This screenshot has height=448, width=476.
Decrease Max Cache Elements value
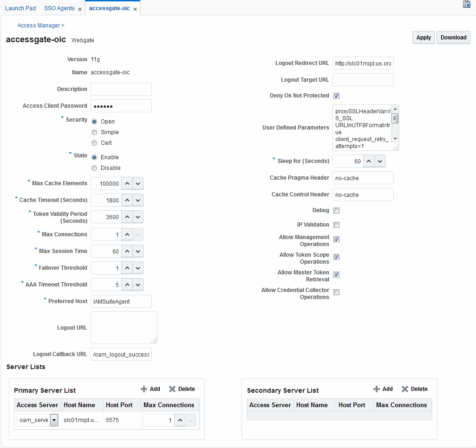coord(138,184)
